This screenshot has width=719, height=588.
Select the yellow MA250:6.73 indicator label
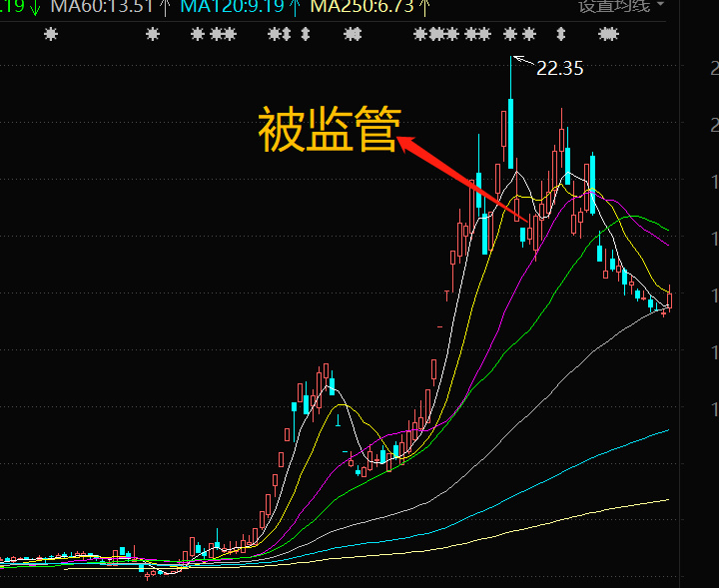[x=362, y=6]
